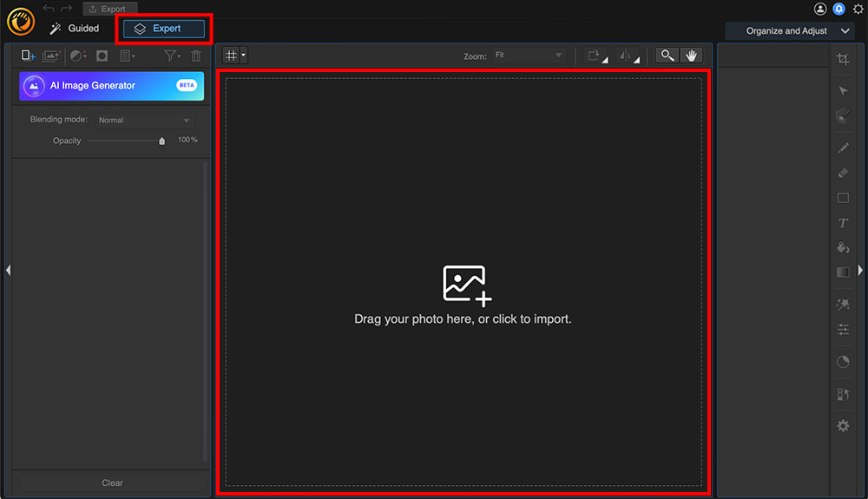Select the selection brush tool
The height and width of the screenshot is (499, 868).
pyautogui.click(x=843, y=115)
